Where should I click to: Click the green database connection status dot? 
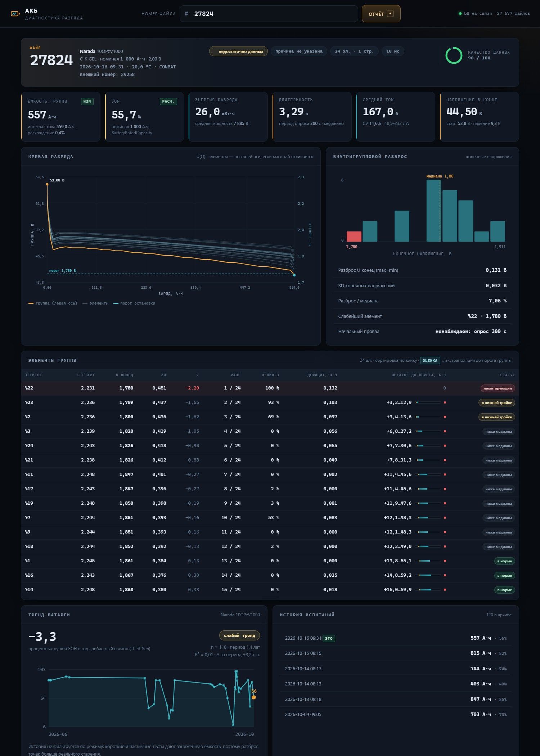click(460, 14)
